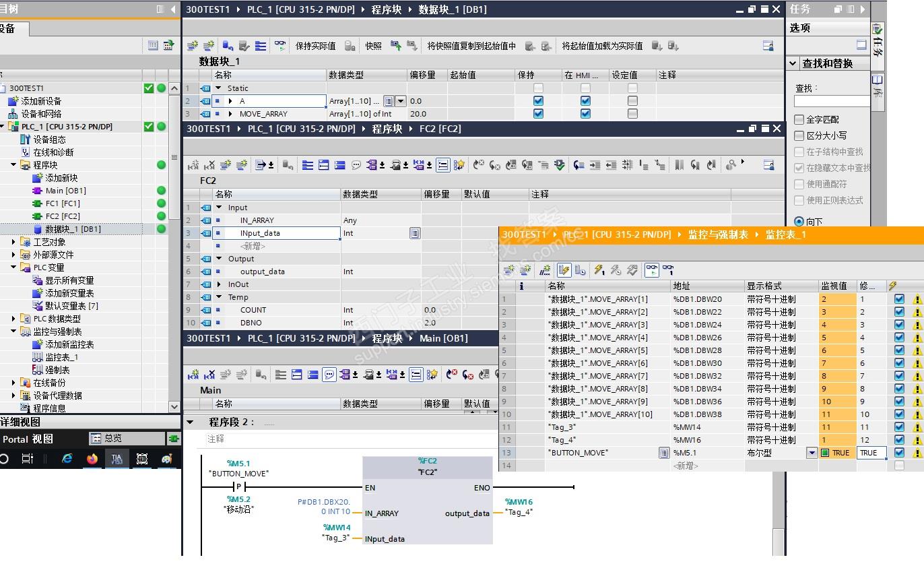The width and height of the screenshot is (924, 570).
Task: Click 将起始值加载为实际值 button
Action: coord(602,46)
